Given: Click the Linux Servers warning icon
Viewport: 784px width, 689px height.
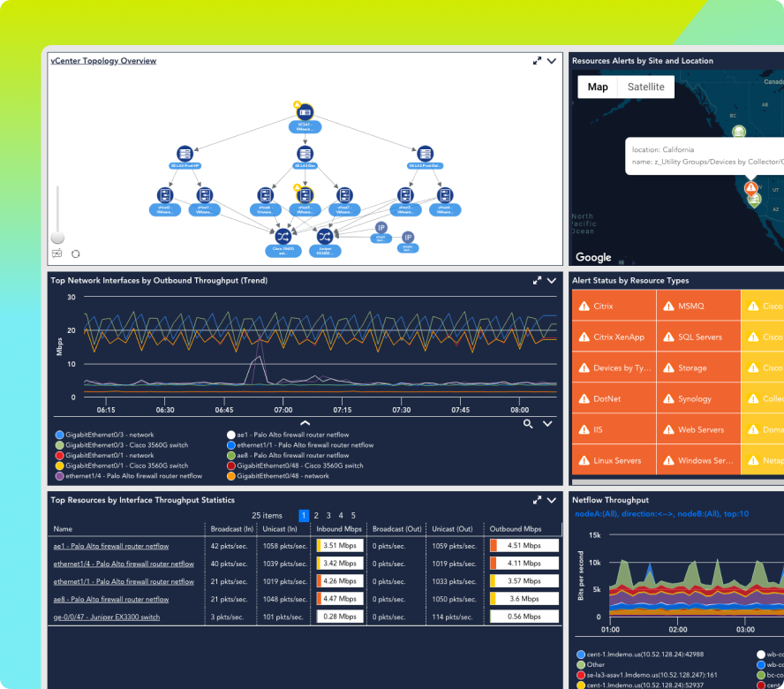Looking at the screenshot, I should pyautogui.click(x=584, y=460).
